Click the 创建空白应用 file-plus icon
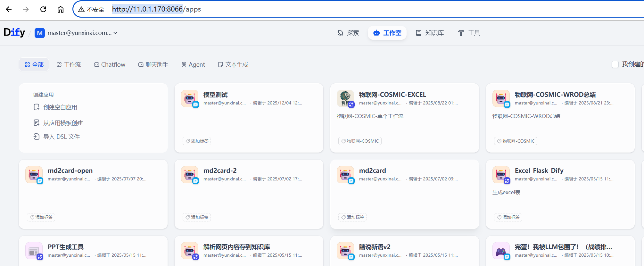644x266 pixels. 37,107
